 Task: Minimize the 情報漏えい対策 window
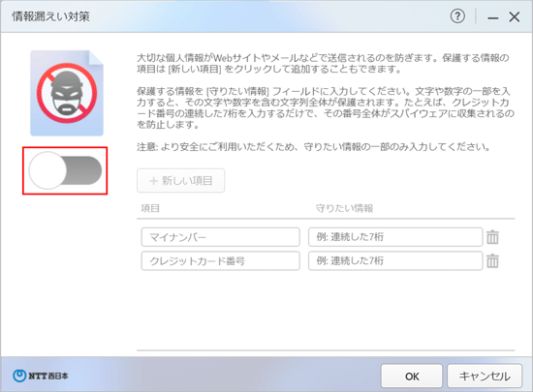pos(493,17)
